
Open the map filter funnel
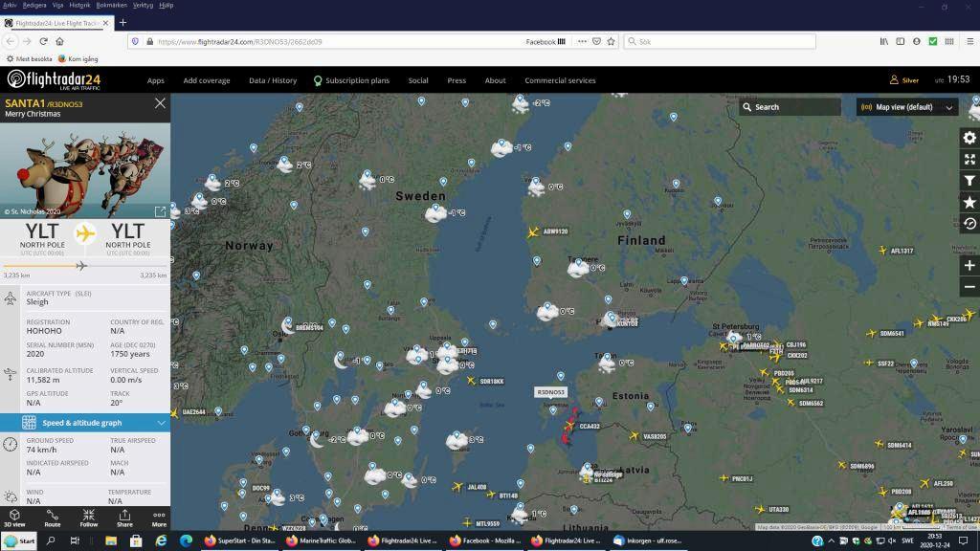point(969,181)
